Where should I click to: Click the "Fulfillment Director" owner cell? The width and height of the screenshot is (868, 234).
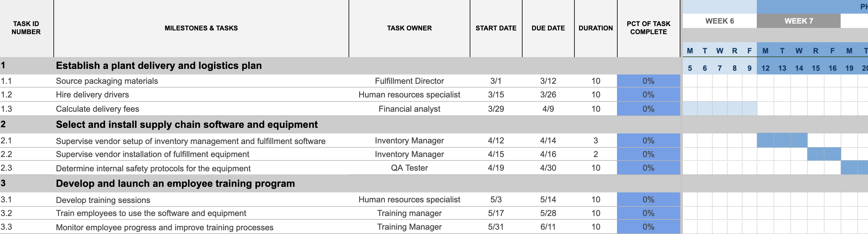[x=409, y=81]
